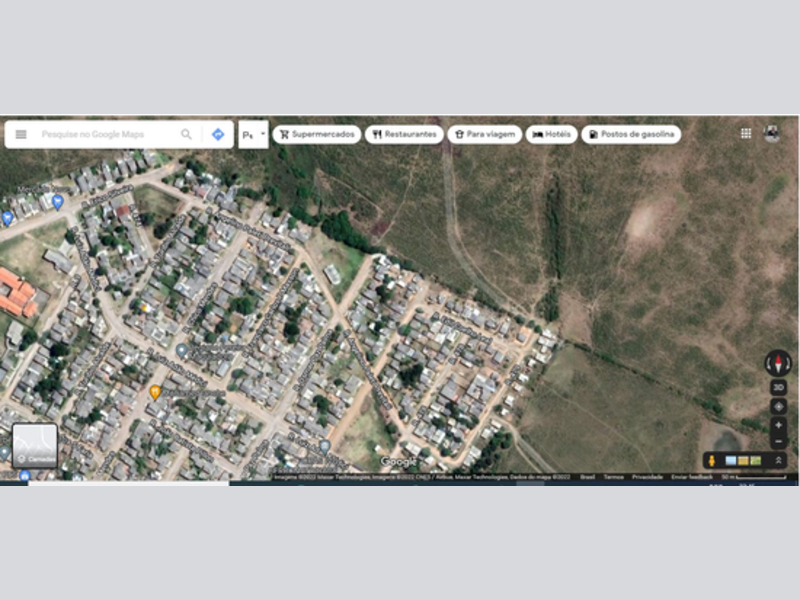Select the yellow imagery thumbnail in the strip

pyautogui.click(x=743, y=461)
